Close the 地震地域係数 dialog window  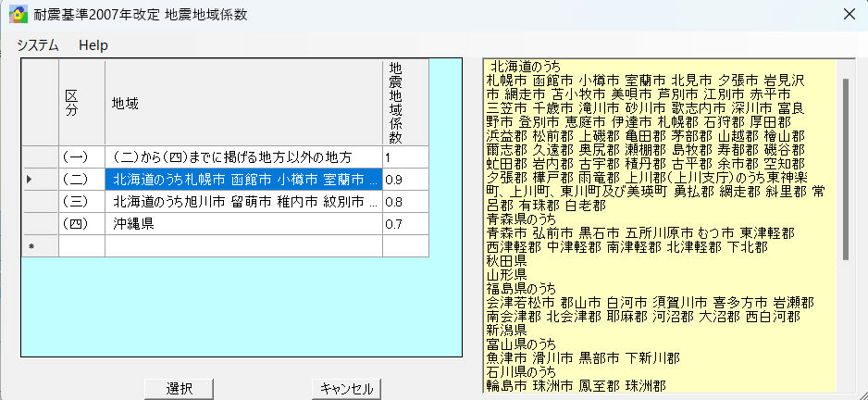[x=848, y=14]
